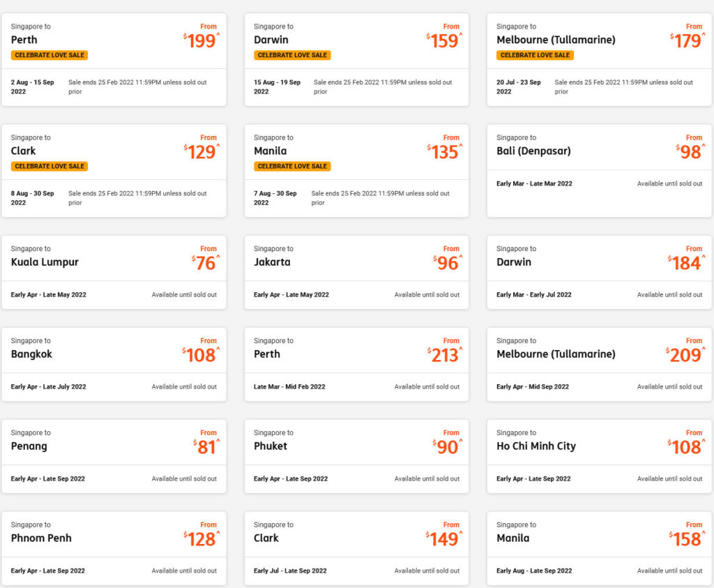Click the Celebrate Love Sale badge under Clark
Viewport: 714px width, 588px height.
click(x=50, y=166)
